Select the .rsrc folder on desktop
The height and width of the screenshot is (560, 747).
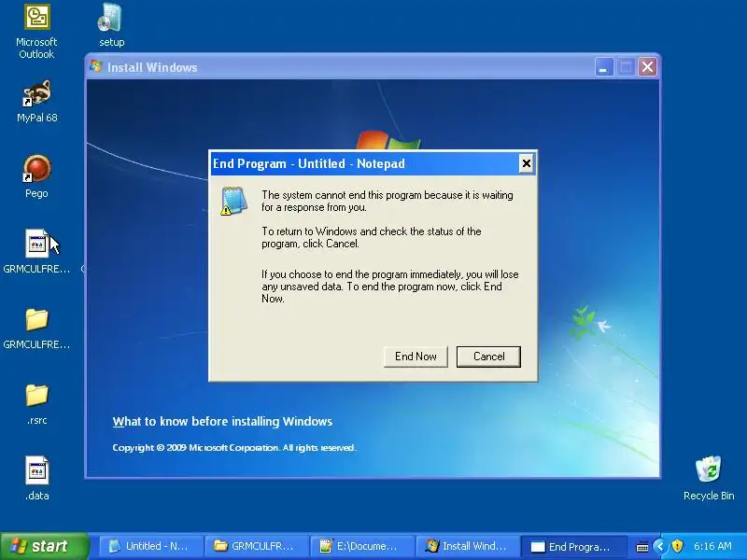pos(36,404)
